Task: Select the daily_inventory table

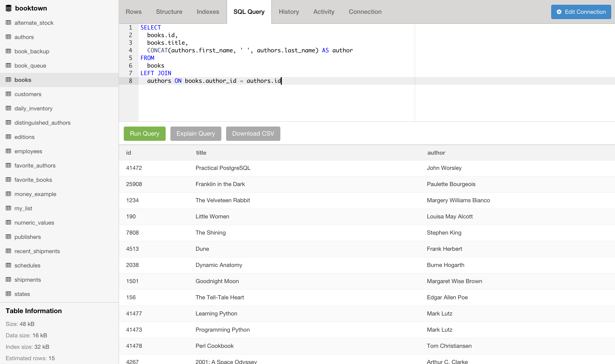Action: [x=33, y=108]
